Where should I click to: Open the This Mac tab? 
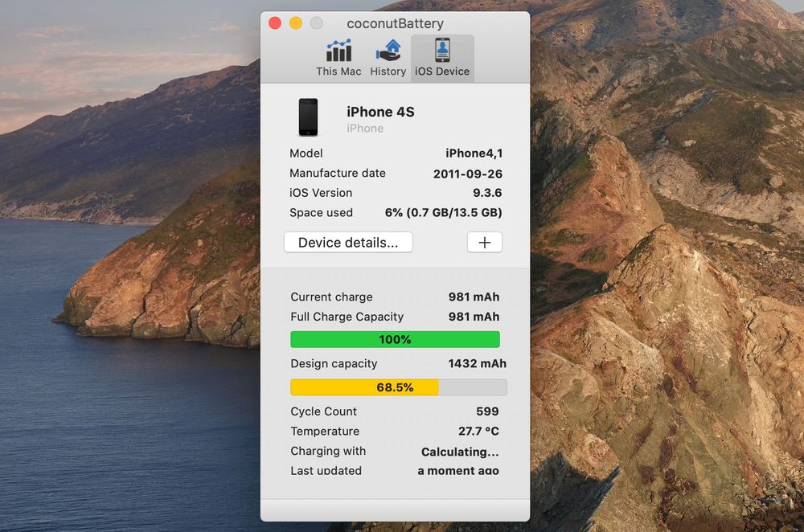point(338,58)
